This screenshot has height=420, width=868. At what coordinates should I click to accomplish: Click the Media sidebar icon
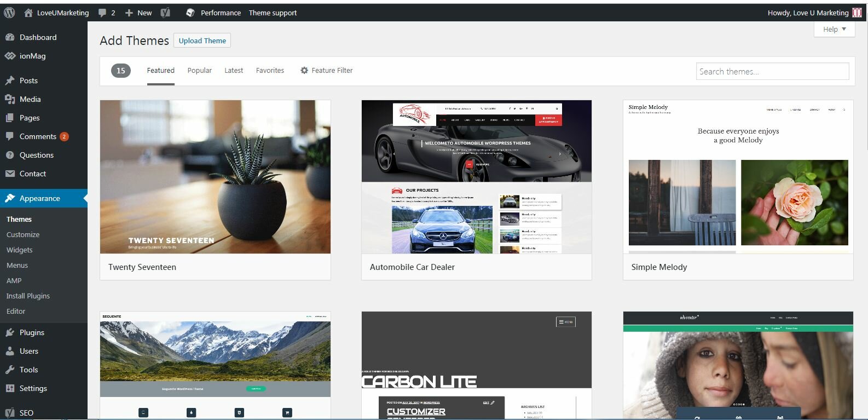10,99
